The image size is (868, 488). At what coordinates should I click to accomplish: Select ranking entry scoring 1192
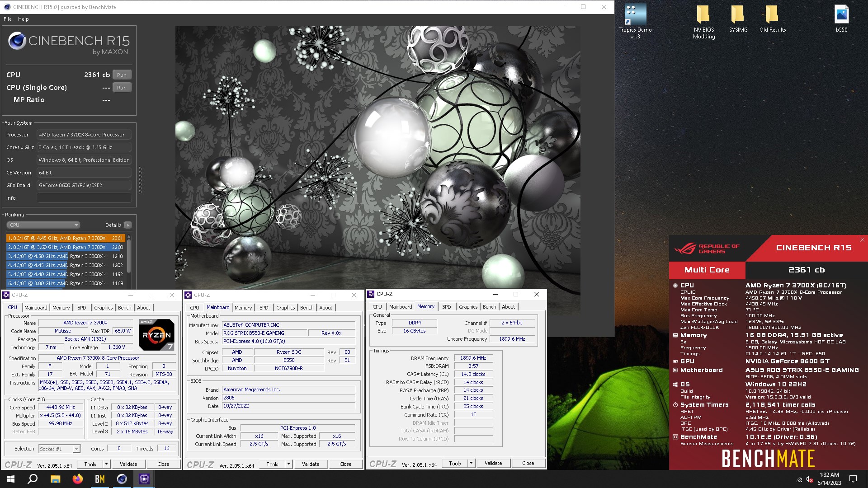65,274
